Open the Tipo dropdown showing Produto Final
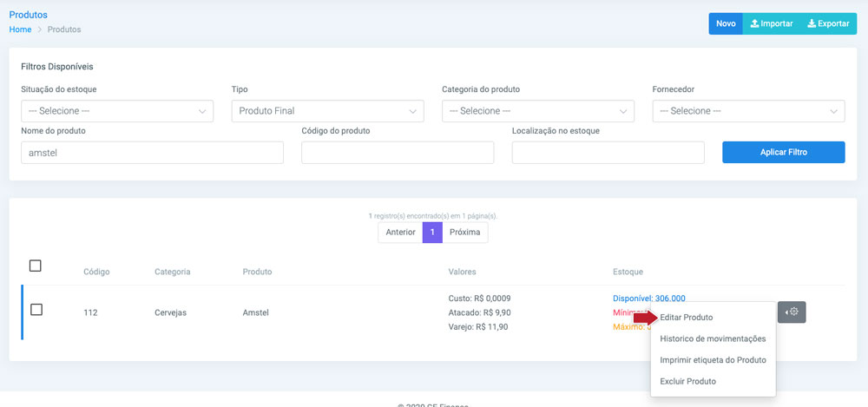Screen dimensions: 868x407 click(328, 111)
